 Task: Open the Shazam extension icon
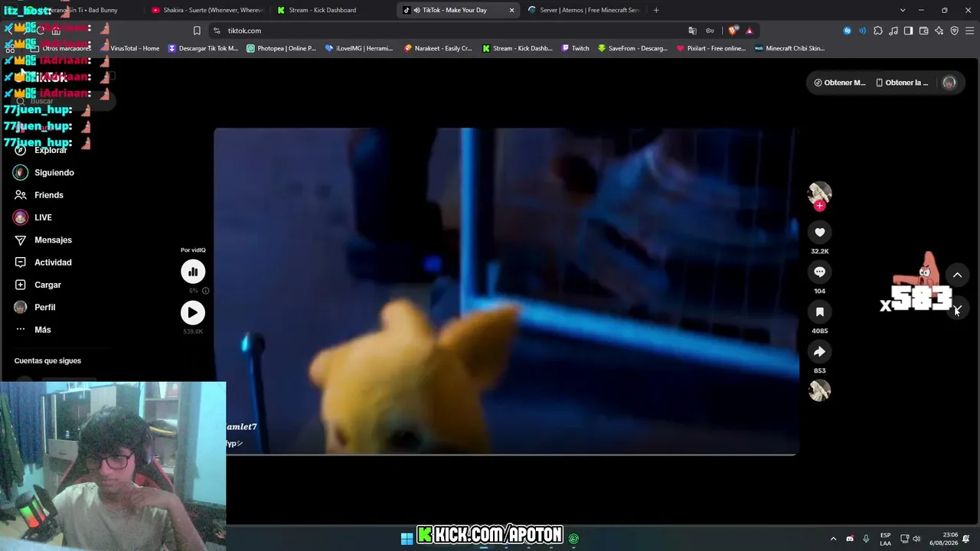tap(847, 31)
